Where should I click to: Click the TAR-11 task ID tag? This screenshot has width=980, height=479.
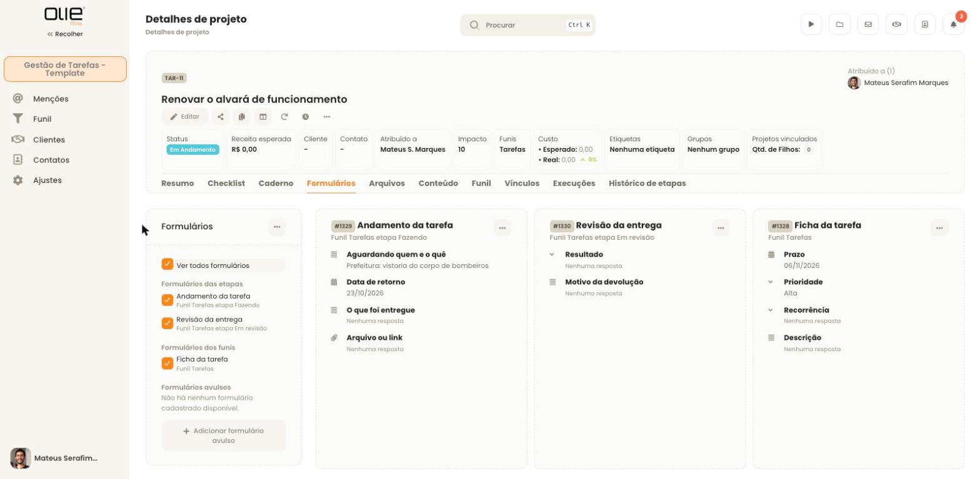coord(174,78)
